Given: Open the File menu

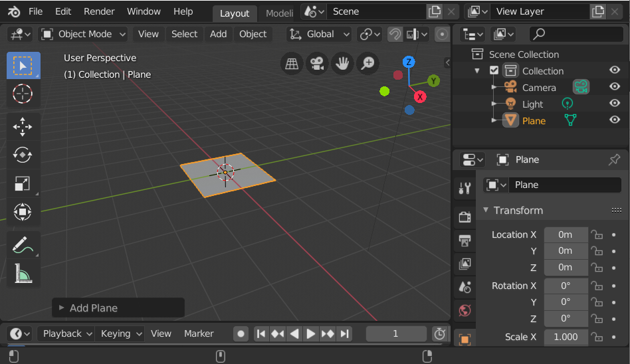Looking at the screenshot, I should click(x=35, y=12).
